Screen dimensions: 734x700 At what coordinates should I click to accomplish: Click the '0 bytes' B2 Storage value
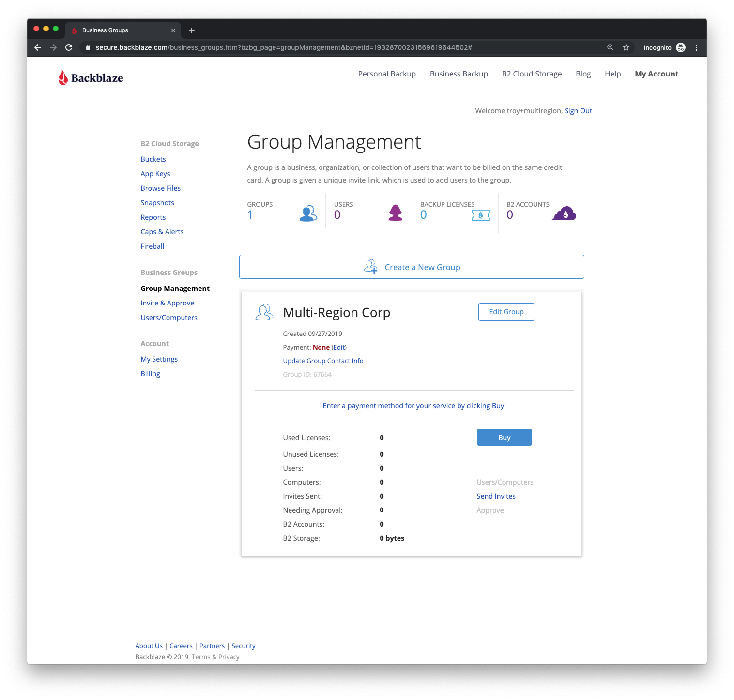[392, 538]
